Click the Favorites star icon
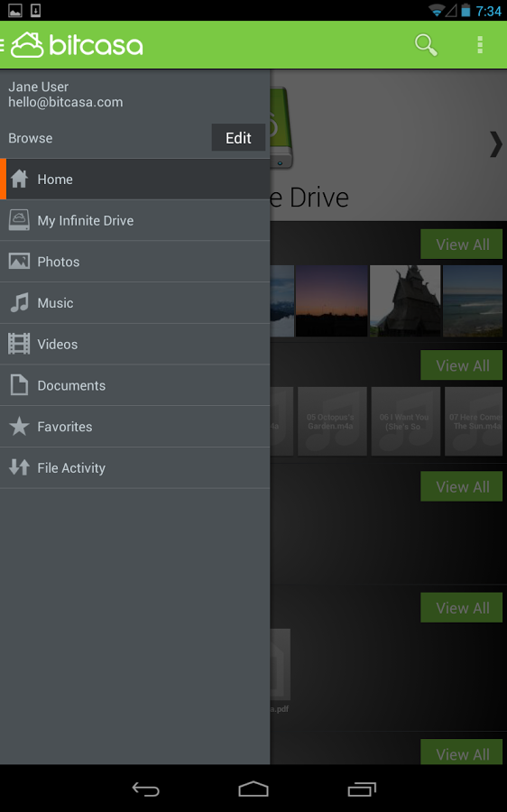This screenshot has width=507, height=812. coord(19,426)
